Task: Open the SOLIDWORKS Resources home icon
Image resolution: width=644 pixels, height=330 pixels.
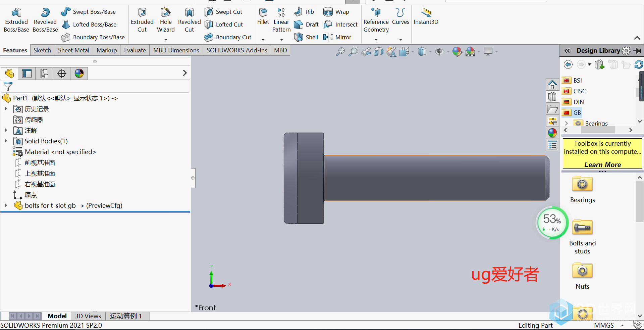Action: click(x=552, y=85)
